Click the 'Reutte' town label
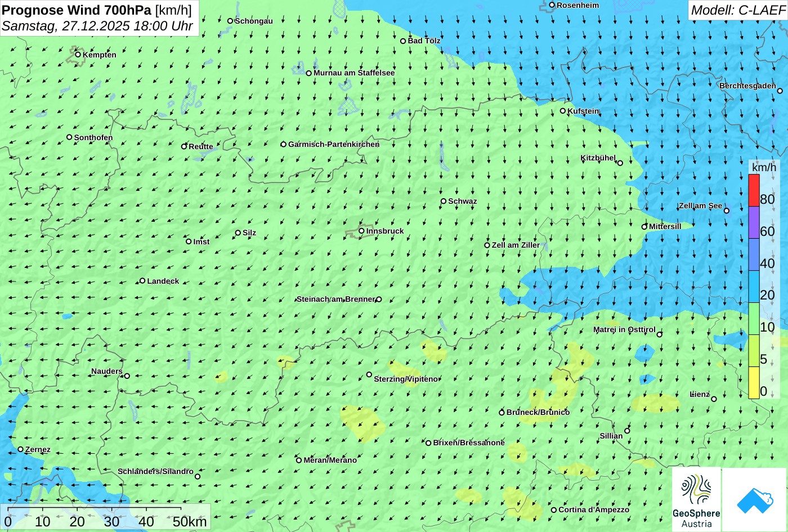The image size is (788, 532). pos(201,147)
